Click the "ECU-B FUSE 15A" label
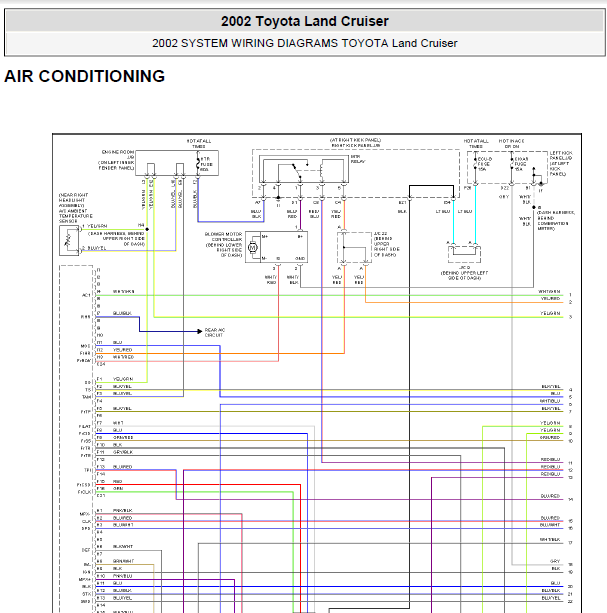607x613 pixels. click(x=484, y=164)
